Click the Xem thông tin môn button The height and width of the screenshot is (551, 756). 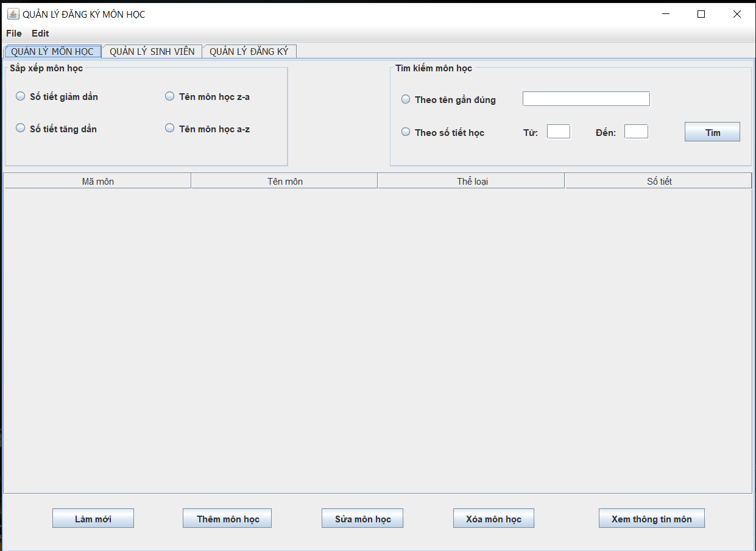[652, 519]
